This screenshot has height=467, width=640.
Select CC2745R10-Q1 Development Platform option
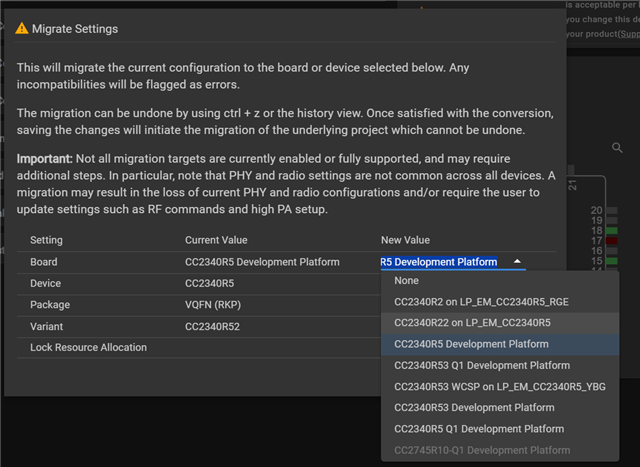[x=482, y=450]
